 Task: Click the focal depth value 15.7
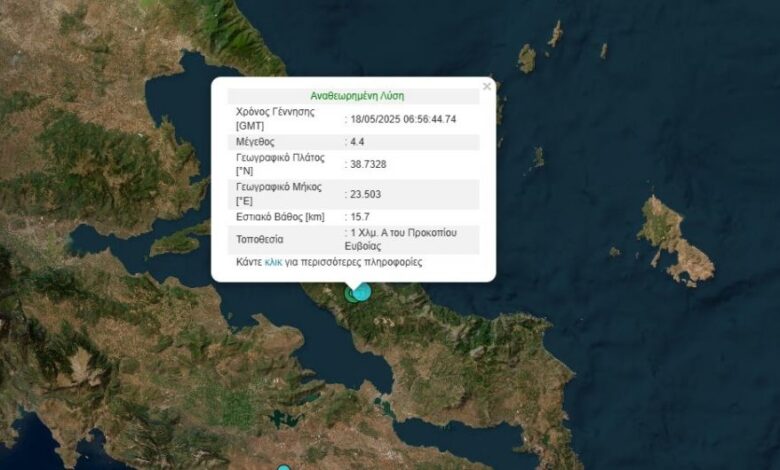(358, 217)
